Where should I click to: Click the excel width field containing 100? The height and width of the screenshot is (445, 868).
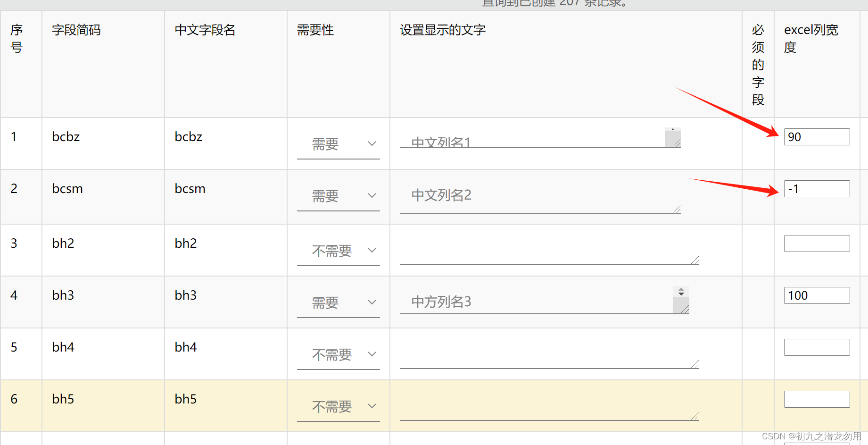point(817,295)
